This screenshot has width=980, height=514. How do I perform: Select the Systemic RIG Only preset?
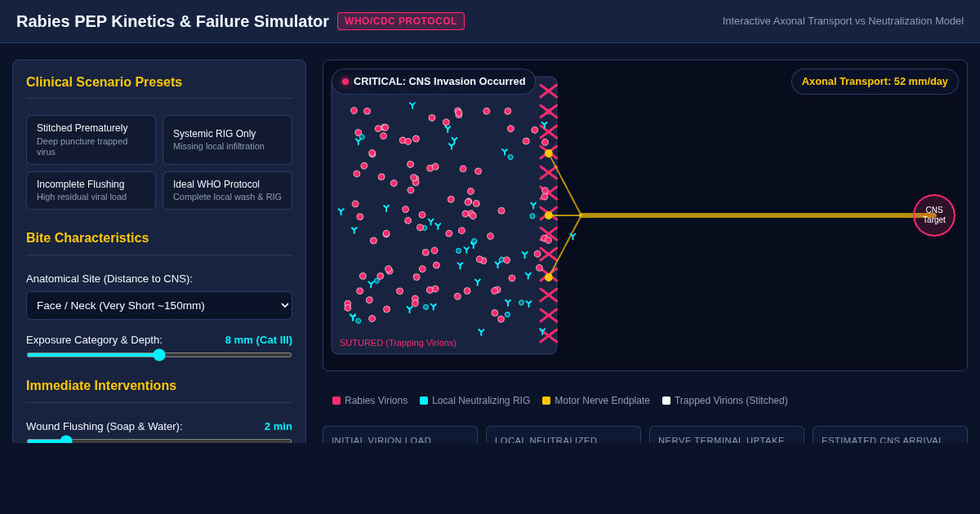pos(227,140)
